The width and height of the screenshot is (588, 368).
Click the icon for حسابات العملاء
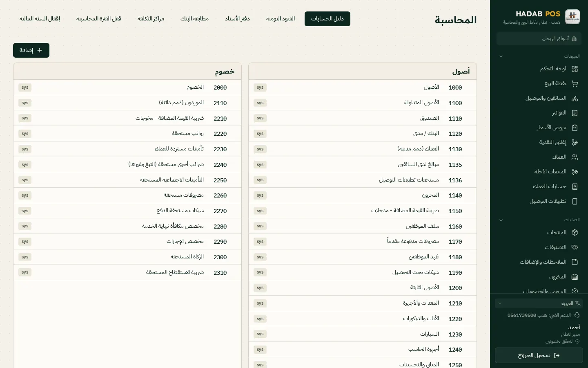coord(575,186)
